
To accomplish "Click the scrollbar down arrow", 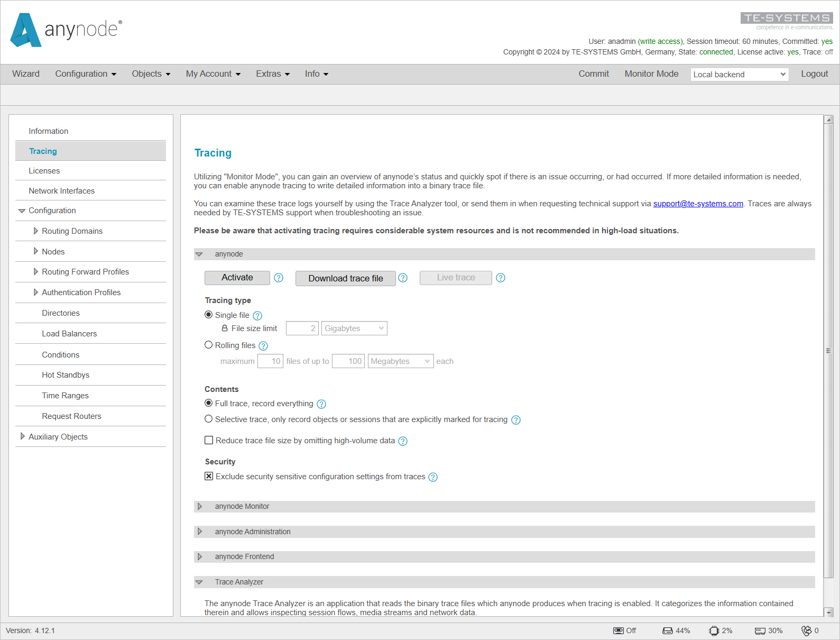I will (828, 612).
